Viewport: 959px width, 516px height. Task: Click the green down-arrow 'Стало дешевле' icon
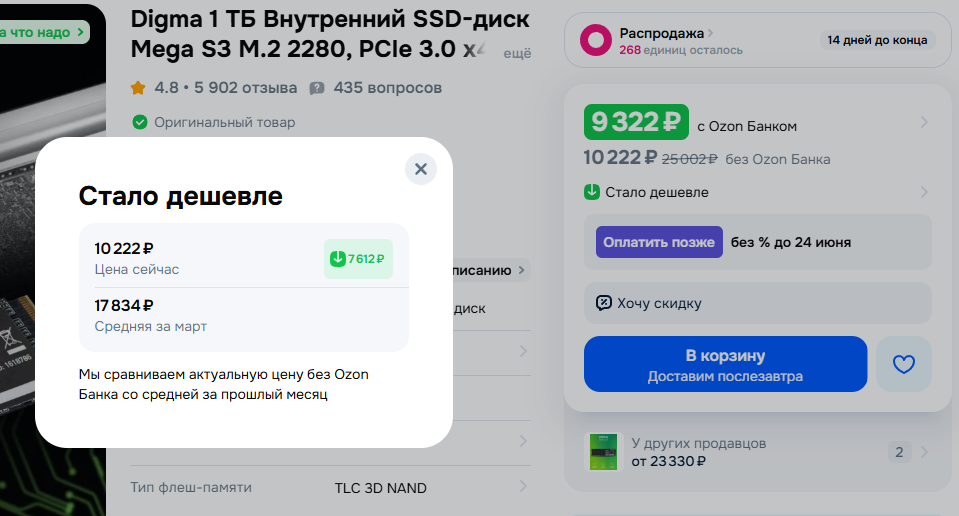click(x=592, y=192)
